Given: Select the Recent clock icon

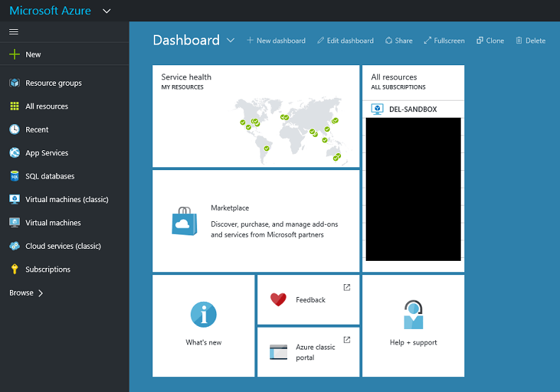Looking at the screenshot, I should coord(14,129).
